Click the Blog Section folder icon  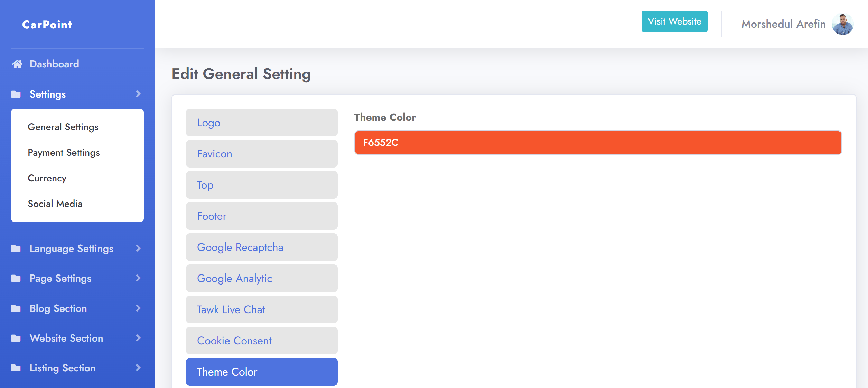tap(16, 308)
